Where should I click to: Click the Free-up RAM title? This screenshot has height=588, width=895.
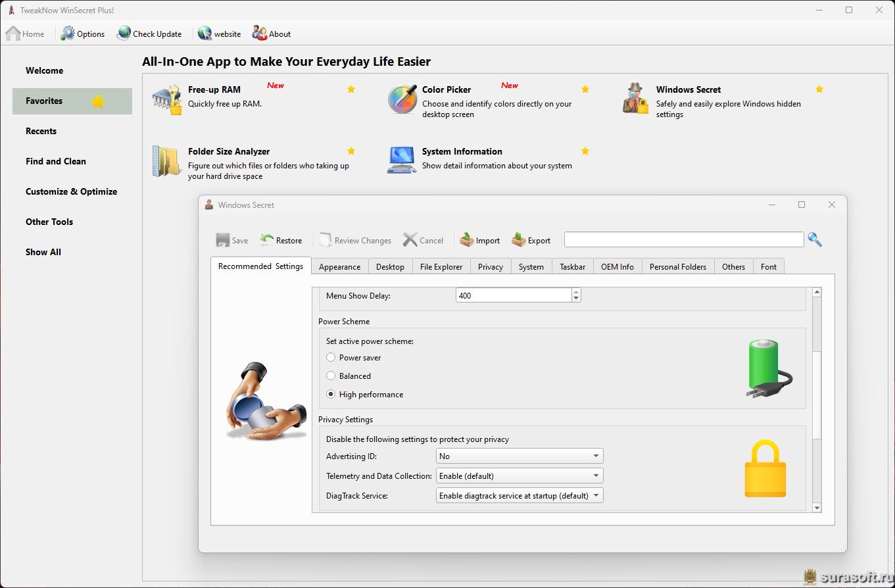(214, 89)
